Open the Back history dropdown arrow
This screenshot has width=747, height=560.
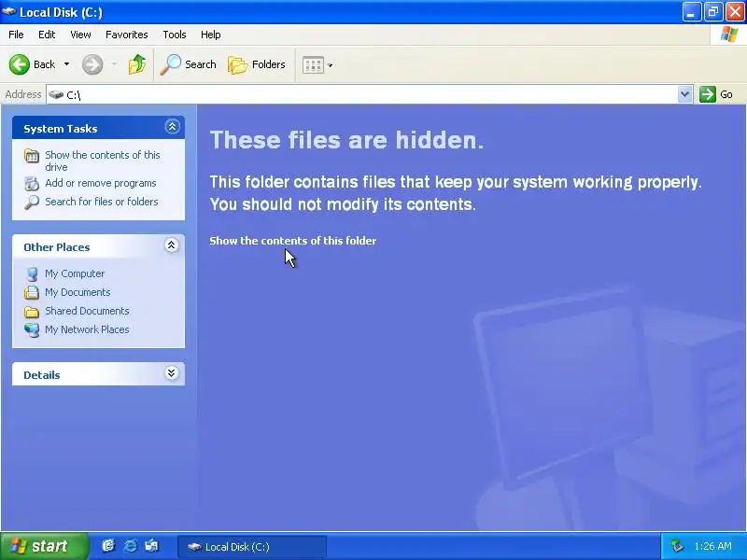click(x=66, y=64)
